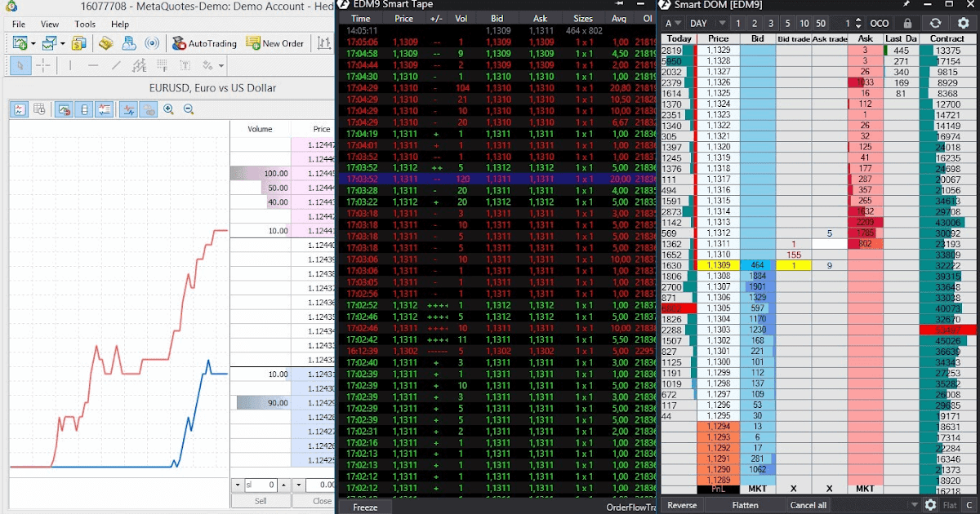Select the vertical line drawing tool
The width and height of the screenshot is (980, 514).
[x=70, y=65]
